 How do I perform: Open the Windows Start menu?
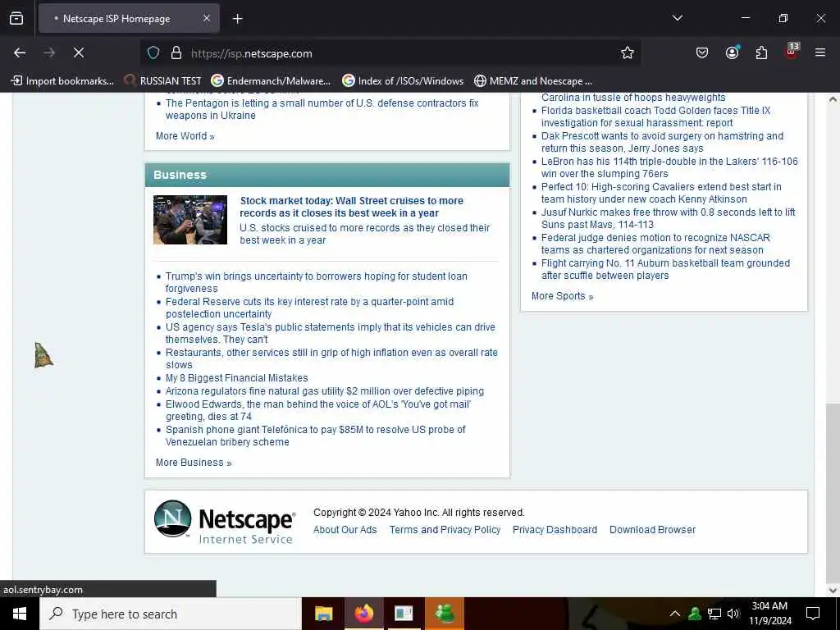tap(20, 614)
